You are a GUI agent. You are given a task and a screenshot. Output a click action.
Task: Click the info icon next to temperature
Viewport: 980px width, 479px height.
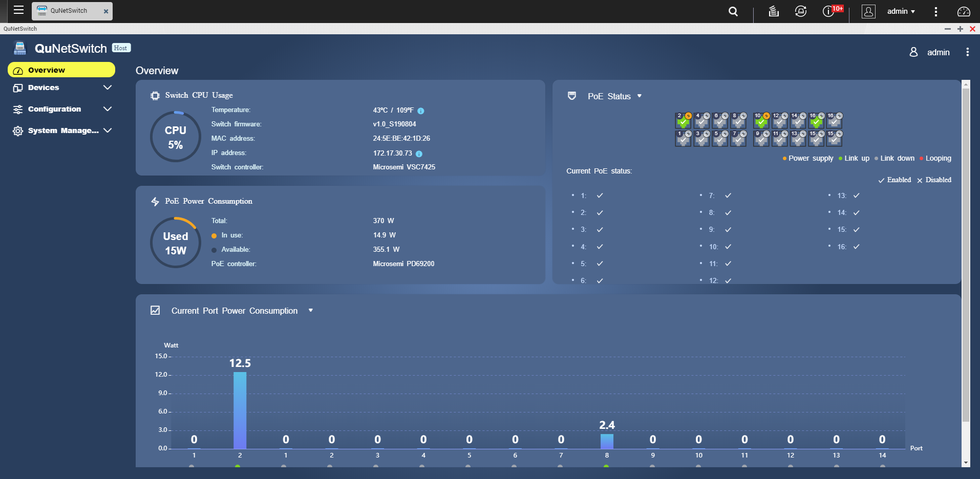(421, 111)
